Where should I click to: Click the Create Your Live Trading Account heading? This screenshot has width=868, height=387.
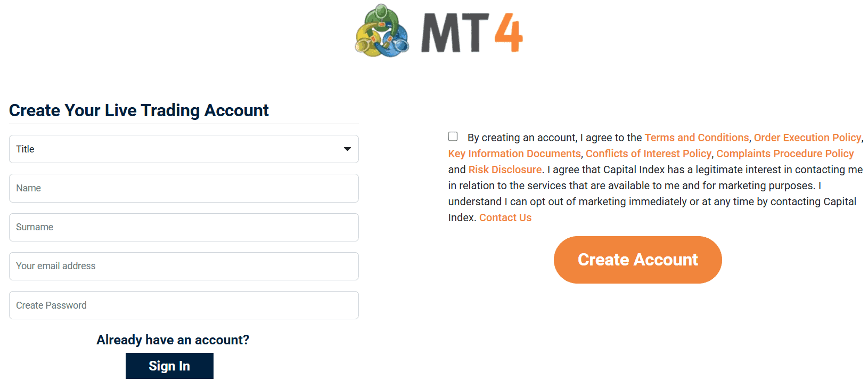point(139,110)
